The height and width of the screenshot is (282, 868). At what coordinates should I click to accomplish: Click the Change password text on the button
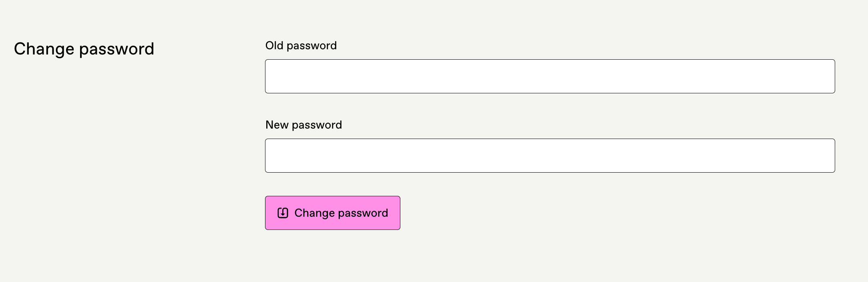[341, 213]
